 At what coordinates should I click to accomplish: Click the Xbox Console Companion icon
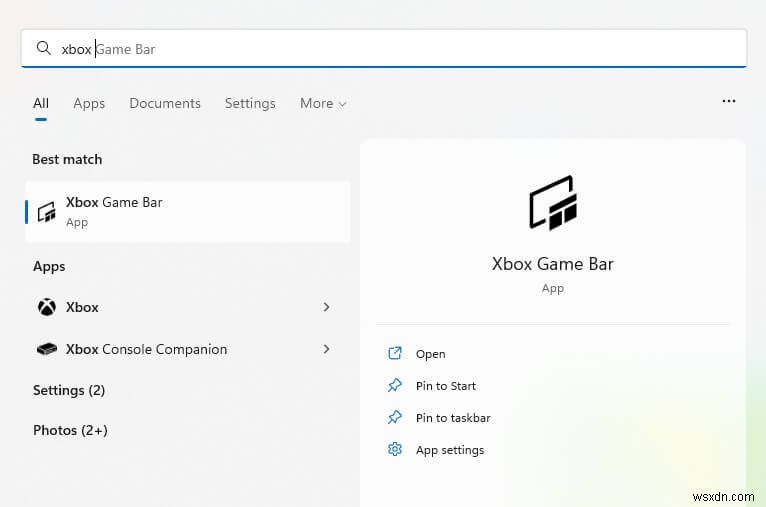pos(47,349)
